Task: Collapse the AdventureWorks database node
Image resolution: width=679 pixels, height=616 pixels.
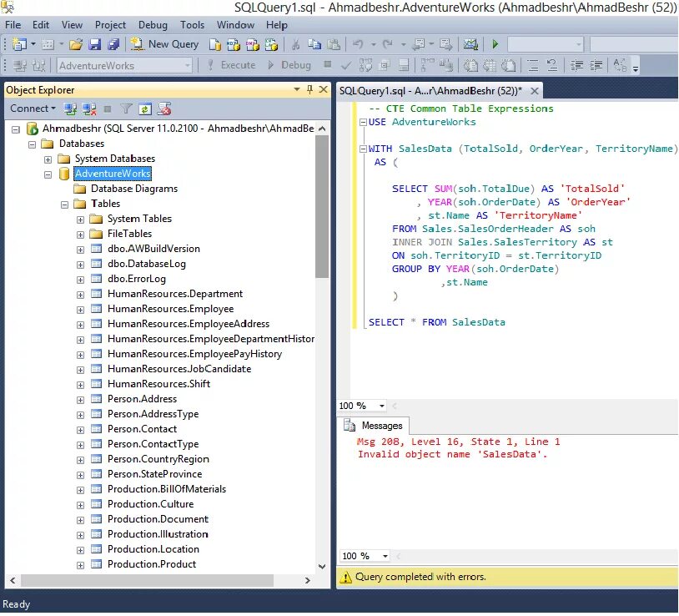Action: click(48, 174)
